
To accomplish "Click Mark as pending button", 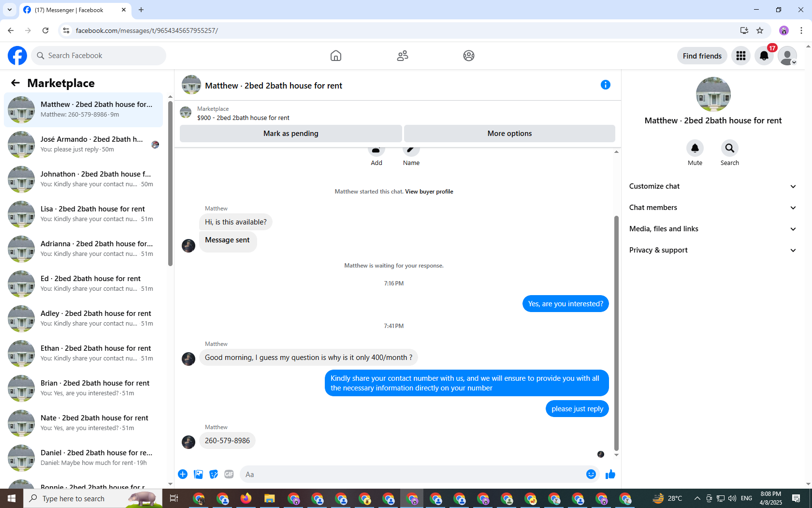I will coord(291,134).
